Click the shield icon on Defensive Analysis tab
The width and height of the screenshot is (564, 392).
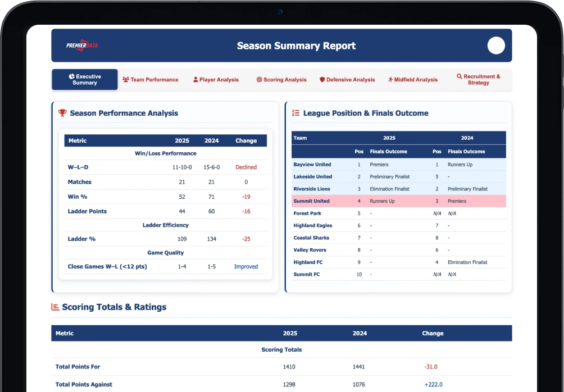(322, 80)
